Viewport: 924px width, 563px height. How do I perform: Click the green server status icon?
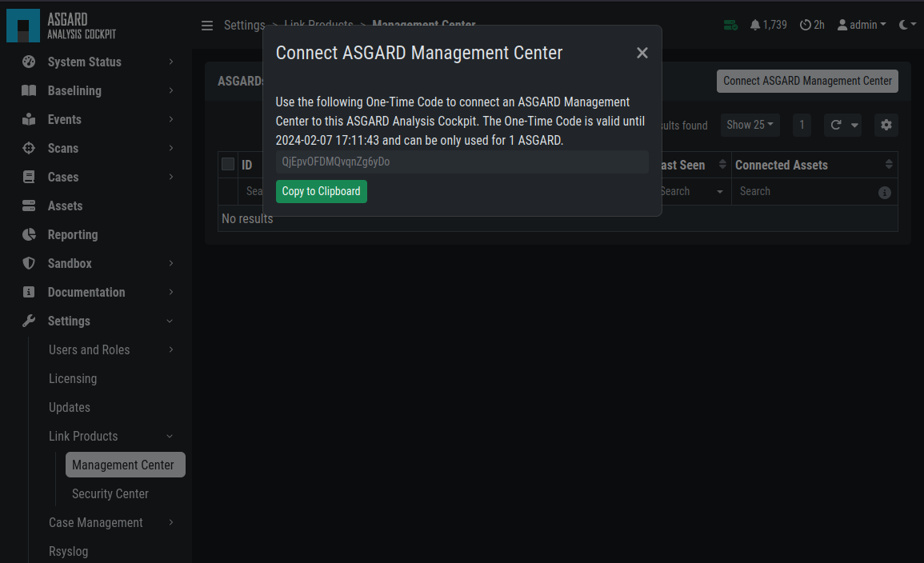coord(730,26)
